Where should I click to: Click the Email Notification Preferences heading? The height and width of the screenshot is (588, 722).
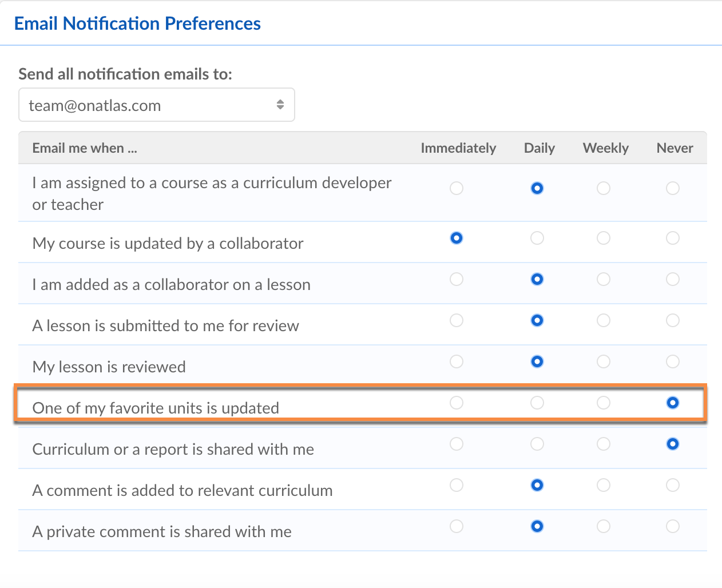[x=137, y=23]
